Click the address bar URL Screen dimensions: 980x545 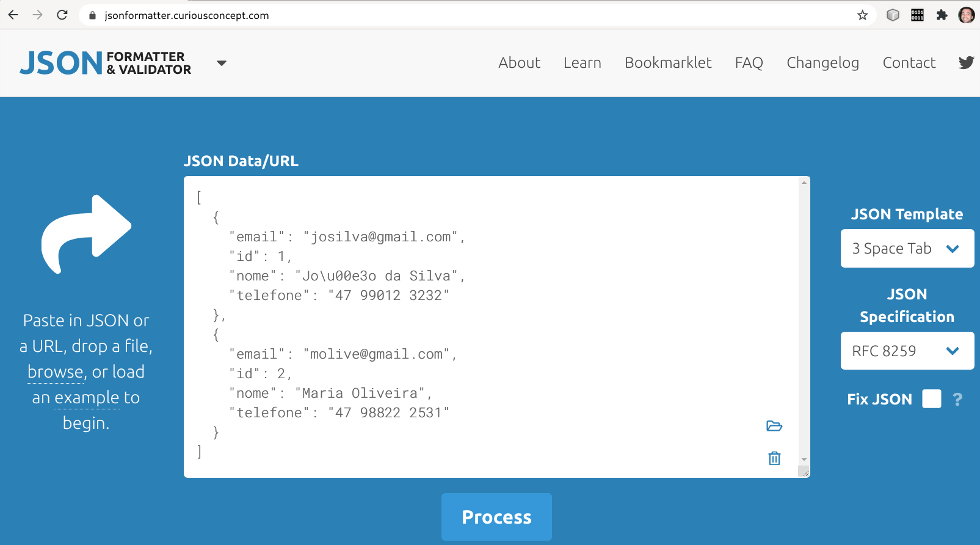[187, 15]
